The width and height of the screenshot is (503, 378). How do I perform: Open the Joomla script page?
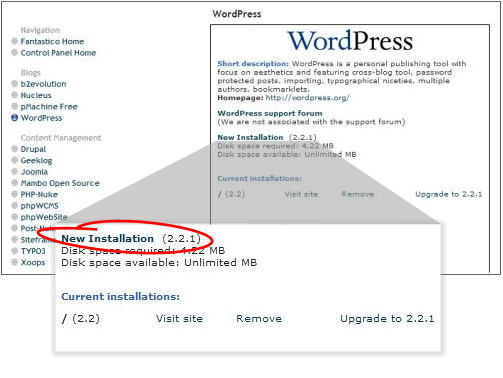coord(34,172)
